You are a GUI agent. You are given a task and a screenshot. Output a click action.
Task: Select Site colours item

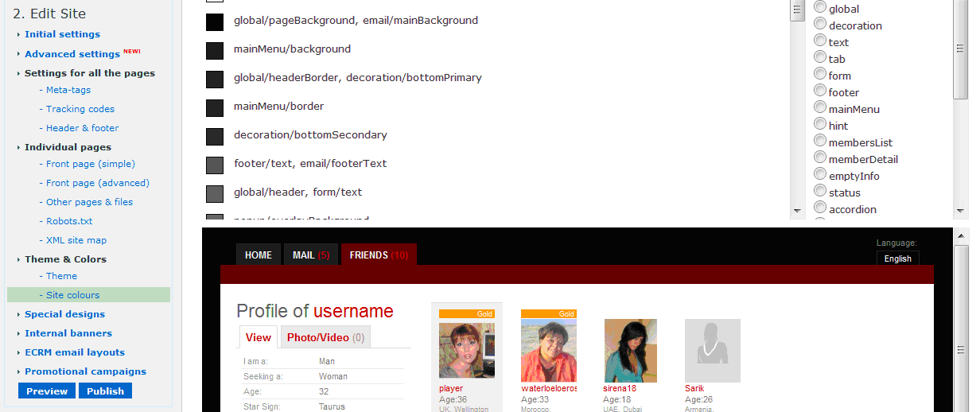click(88, 294)
